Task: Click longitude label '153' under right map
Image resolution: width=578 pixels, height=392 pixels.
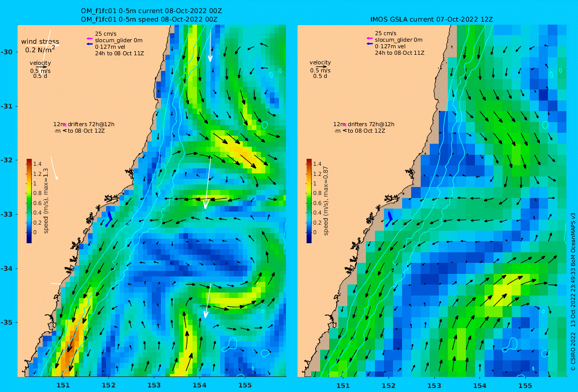Action: (x=434, y=385)
